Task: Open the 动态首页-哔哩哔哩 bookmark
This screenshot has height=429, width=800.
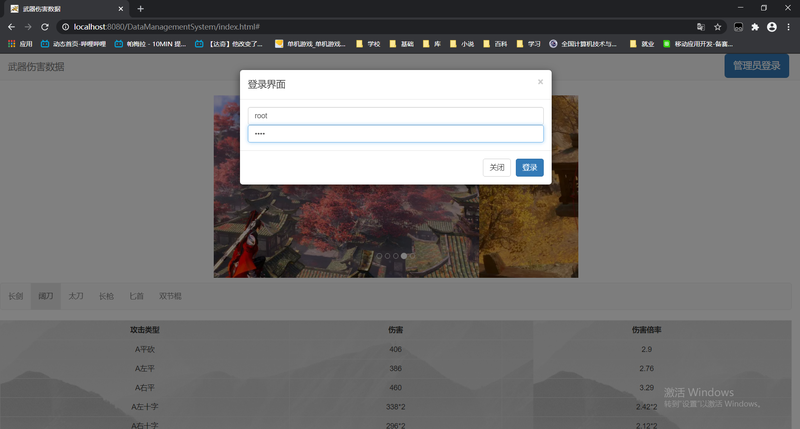Action: click(73, 44)
